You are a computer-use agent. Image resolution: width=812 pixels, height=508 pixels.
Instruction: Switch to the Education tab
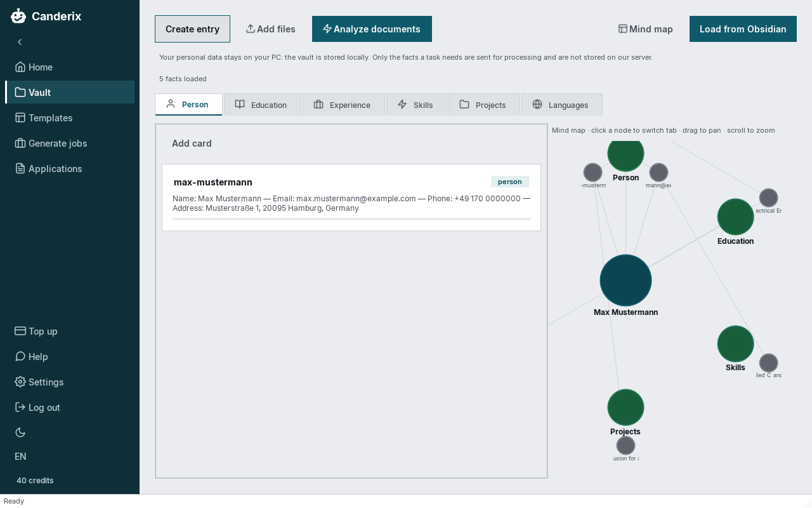[262, 105]
